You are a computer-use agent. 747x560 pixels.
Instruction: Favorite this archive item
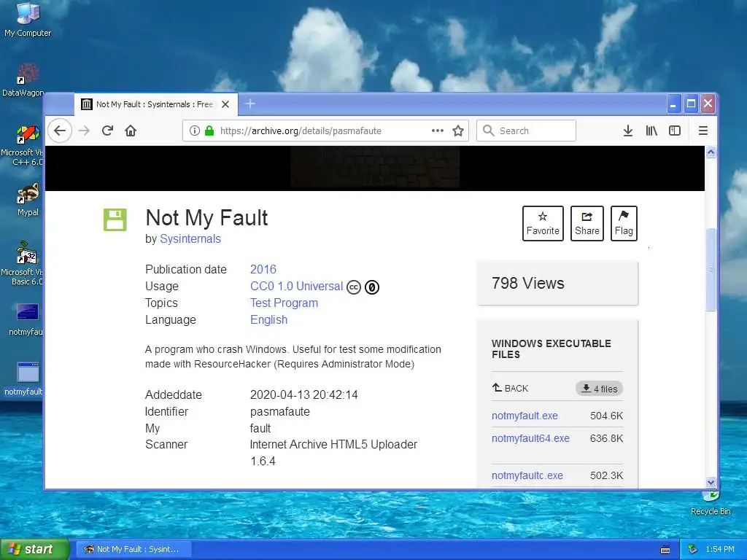pyautogui.click(x=543, y=223)
